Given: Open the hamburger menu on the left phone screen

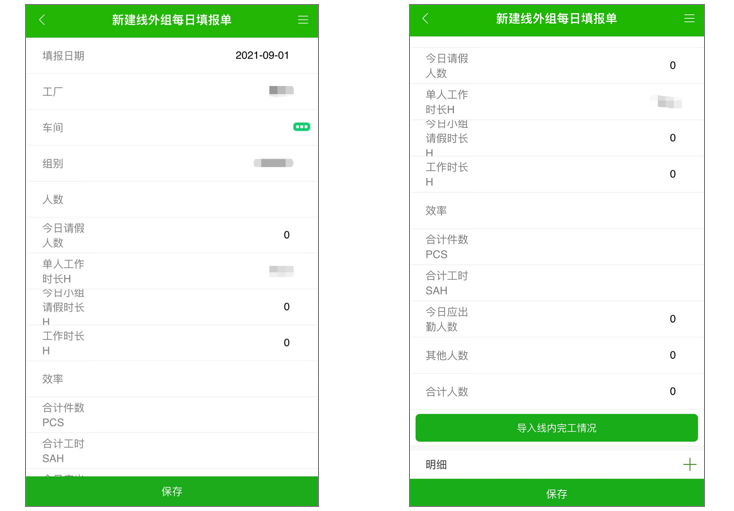Looking at the screenshot, I should coord(303,20).
